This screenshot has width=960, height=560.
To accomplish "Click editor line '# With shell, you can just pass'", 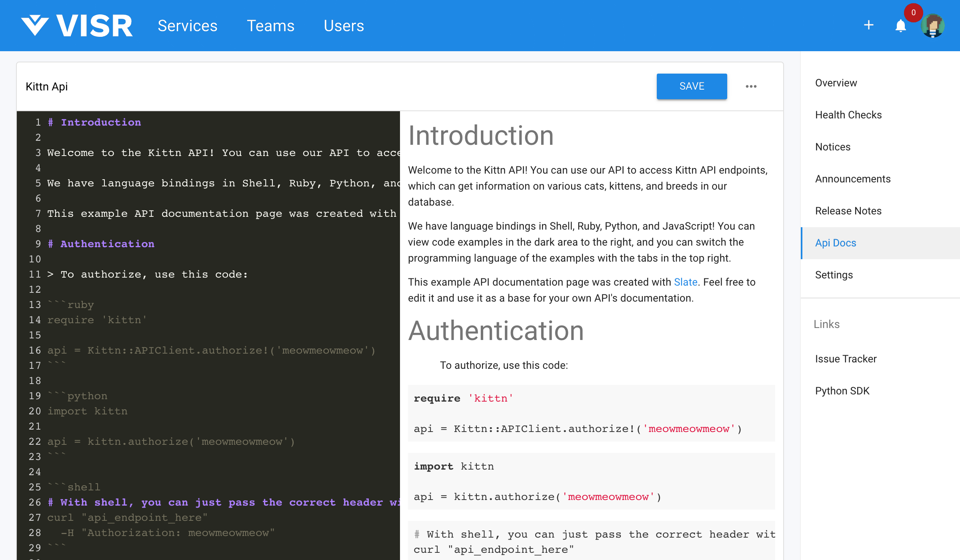I will pyautogui.click(x=224, y=502).
